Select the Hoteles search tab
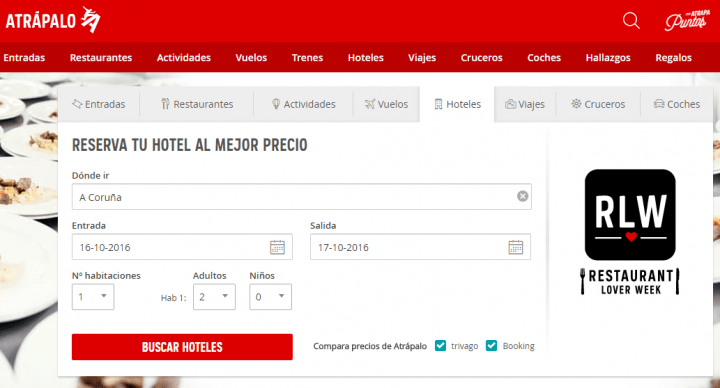The image size is (720, 388). coord(457,104)
